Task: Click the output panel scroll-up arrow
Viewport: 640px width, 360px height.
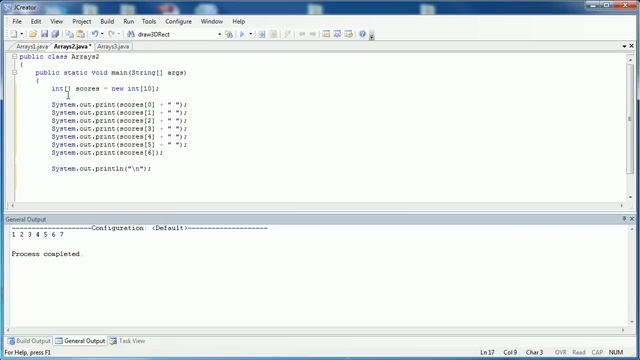Action: pyautogui.click(x=632, y=229)
